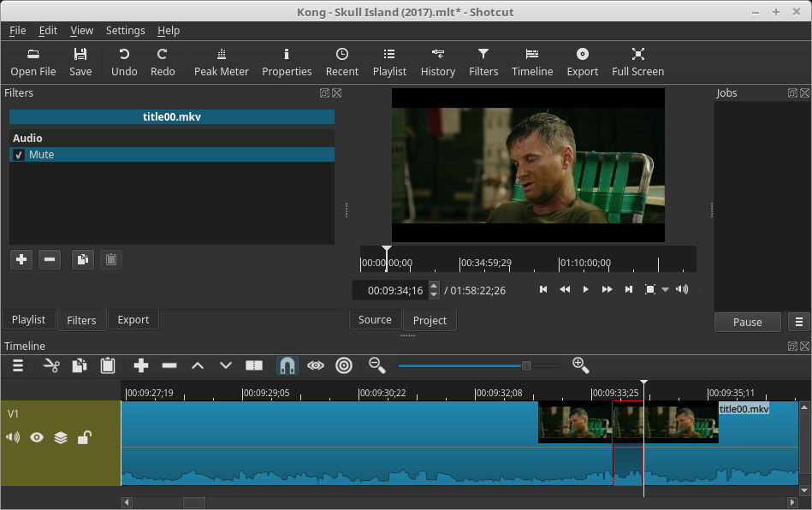
Task: Open the timeline hamburger menu
Action: (18, 365)
